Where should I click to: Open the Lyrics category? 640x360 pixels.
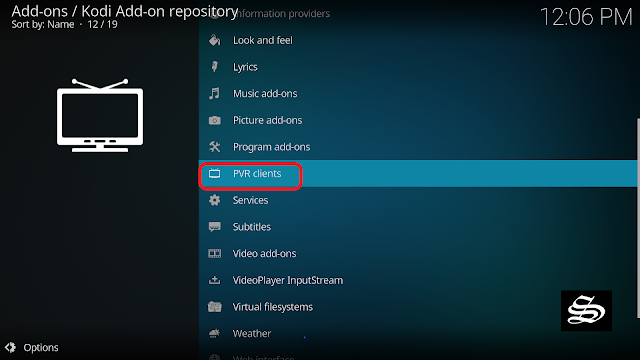(418, 67)
